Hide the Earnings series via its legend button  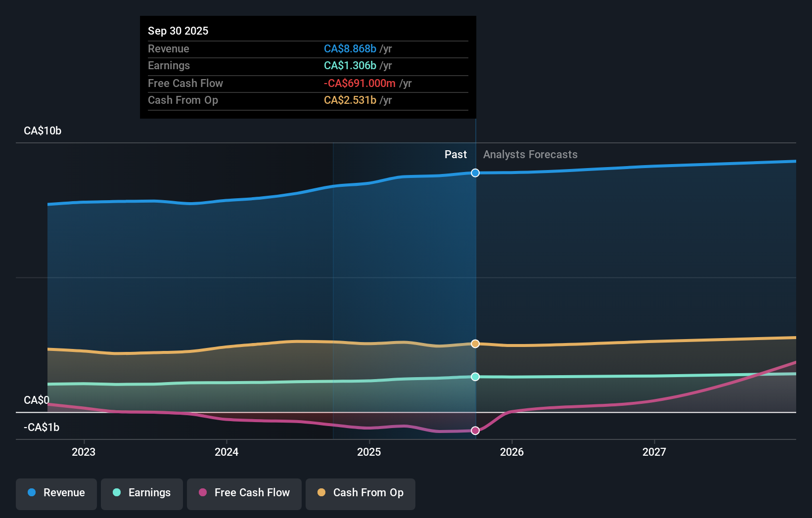point(142,493)
